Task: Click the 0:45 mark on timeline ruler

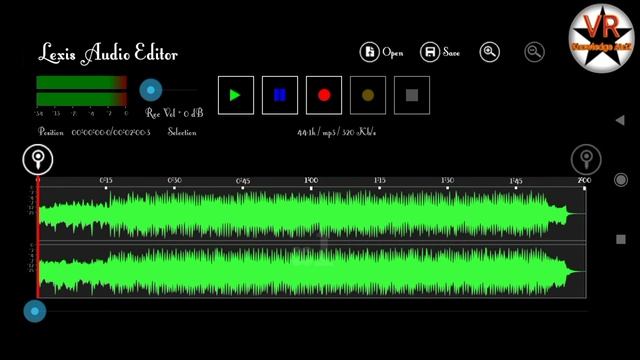Action: tap(243, 180)
